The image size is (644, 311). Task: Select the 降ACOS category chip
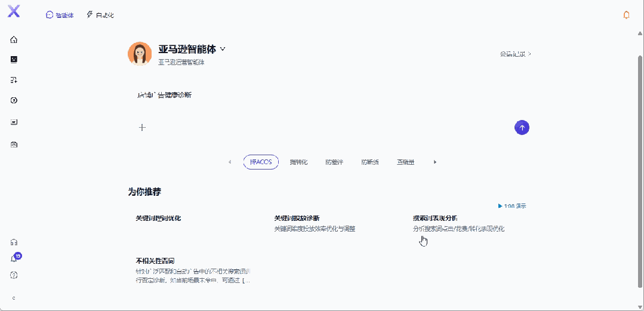coord(261,162)
